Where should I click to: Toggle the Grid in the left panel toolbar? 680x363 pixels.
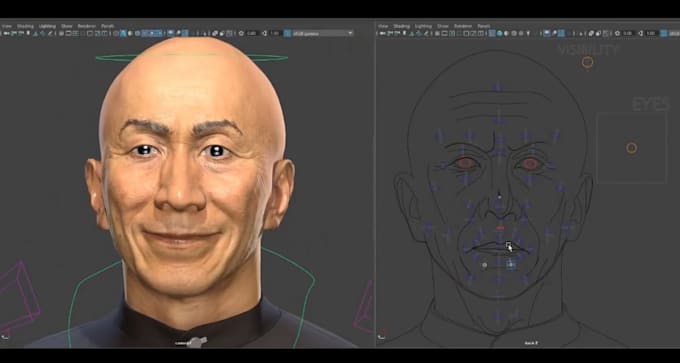61,33
